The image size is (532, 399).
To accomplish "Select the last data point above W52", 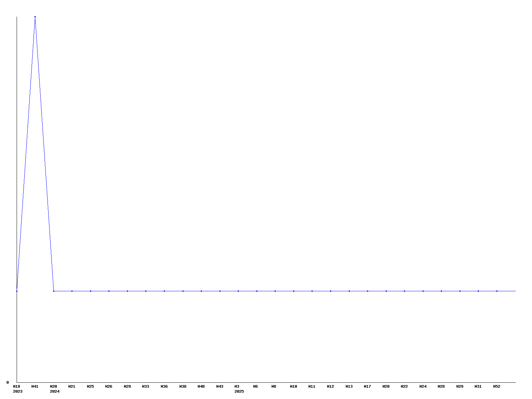I will (x=497, y=291).
